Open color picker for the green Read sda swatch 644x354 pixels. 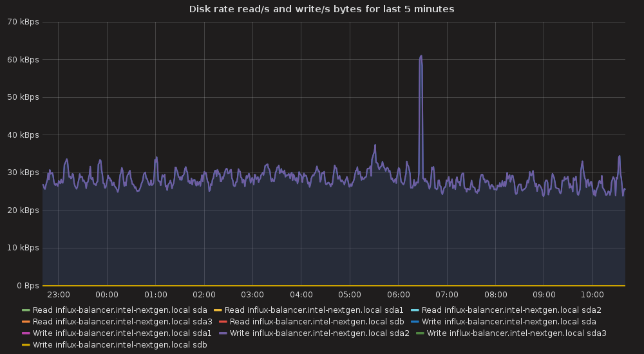(26, 310)
